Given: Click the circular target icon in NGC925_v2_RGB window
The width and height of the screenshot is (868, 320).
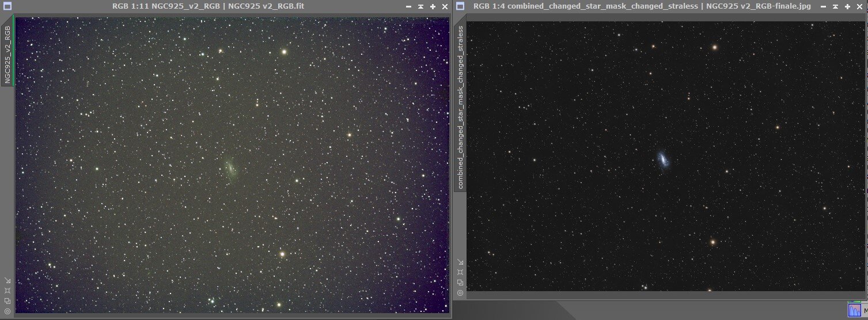Looking at the screenshot, I should click(x=7, y=310).
